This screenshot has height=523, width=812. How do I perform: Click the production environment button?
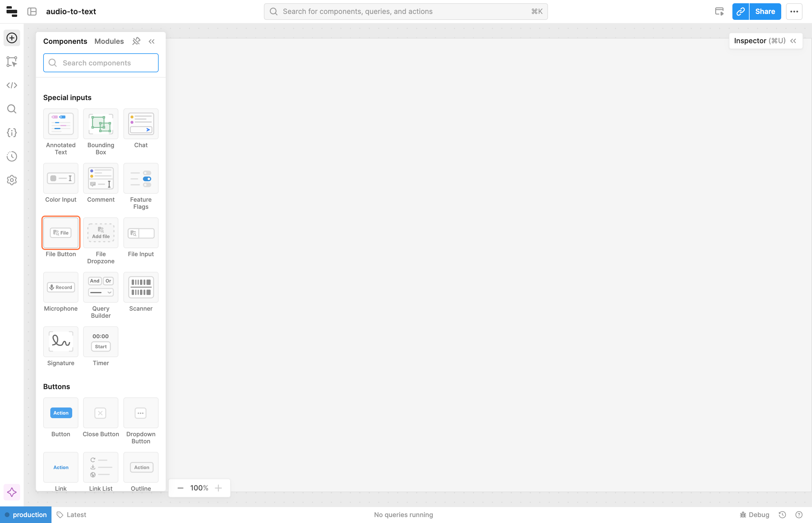[x=26, y=514]
